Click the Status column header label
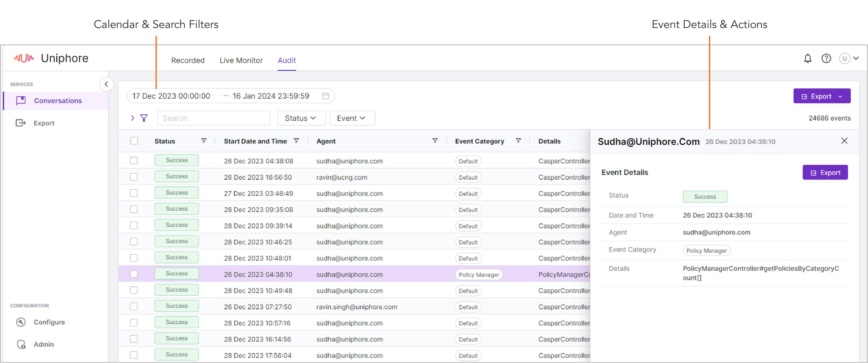The height and width of the screenshot is (363, 868). [x=165, y=141]
